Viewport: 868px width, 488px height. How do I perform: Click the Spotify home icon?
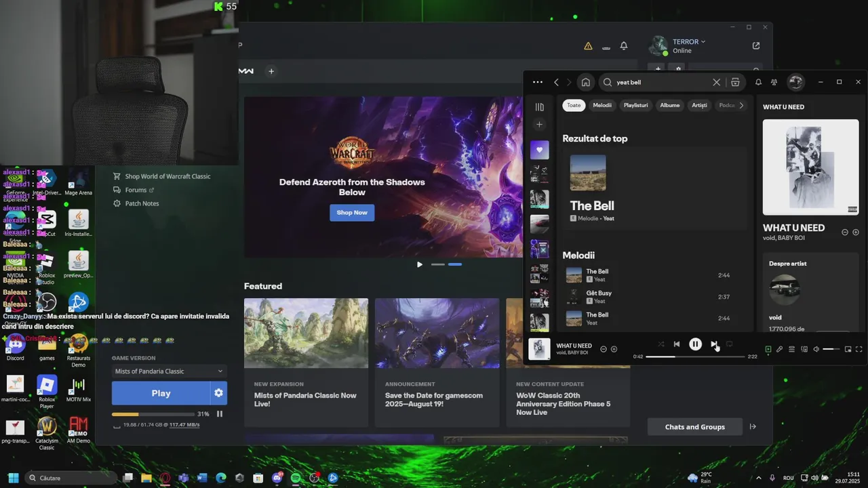coord(586,83)
